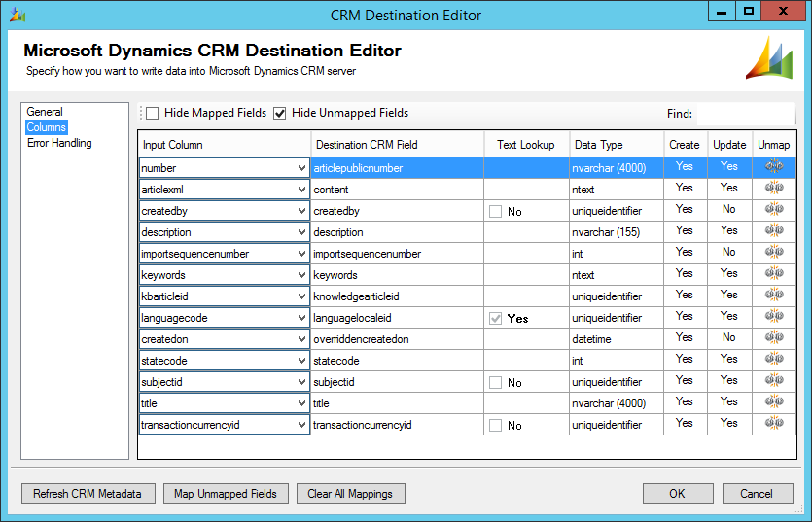812x522 pixels.
Task: Unmap the title field mapping
Action: pos(774,401)
